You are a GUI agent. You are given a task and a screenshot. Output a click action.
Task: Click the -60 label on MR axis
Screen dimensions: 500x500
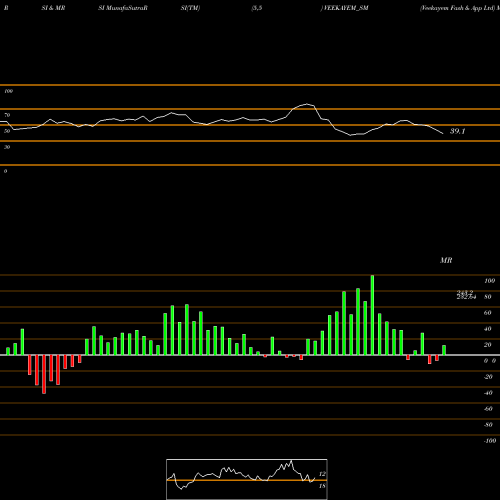tap(488, 409)
